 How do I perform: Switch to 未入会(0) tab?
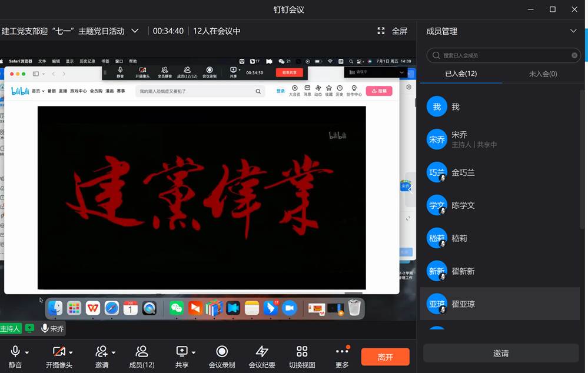pos(543,74)
